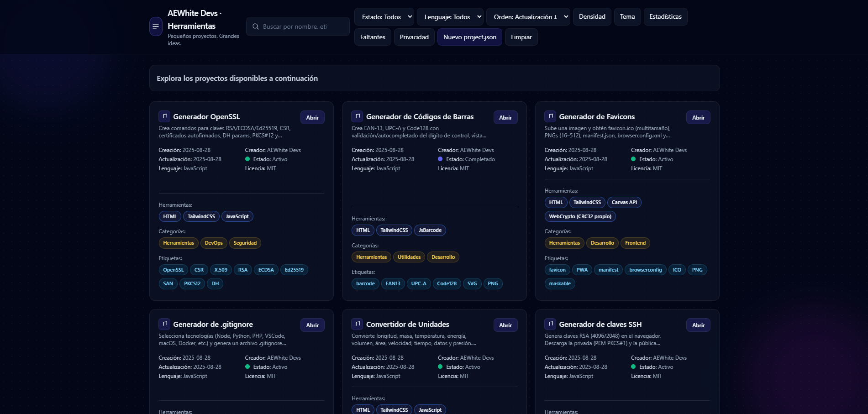
Task: Toggle the Privacidad mode
Action: click(414, 37)
